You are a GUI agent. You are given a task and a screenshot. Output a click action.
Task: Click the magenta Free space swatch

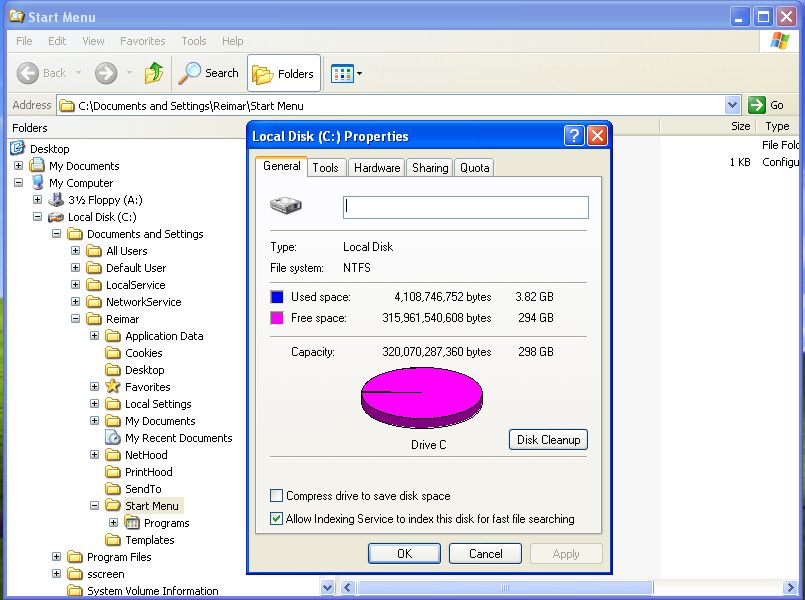pos(277,318)
